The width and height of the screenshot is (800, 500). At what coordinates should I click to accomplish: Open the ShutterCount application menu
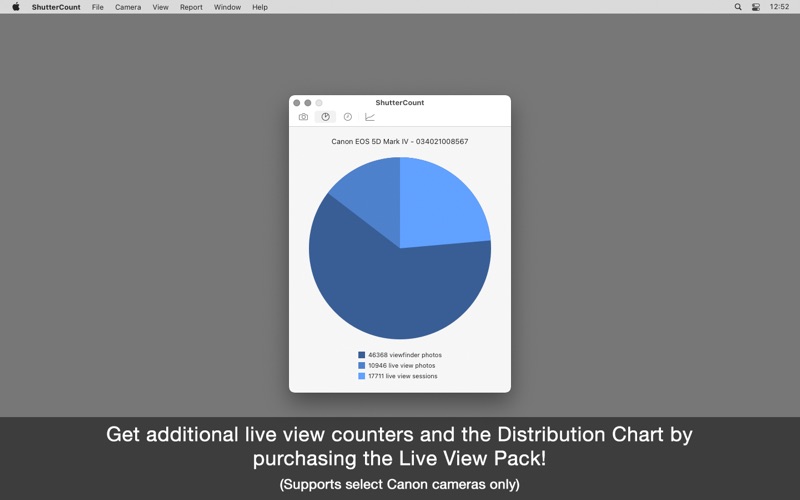point(56,7)
